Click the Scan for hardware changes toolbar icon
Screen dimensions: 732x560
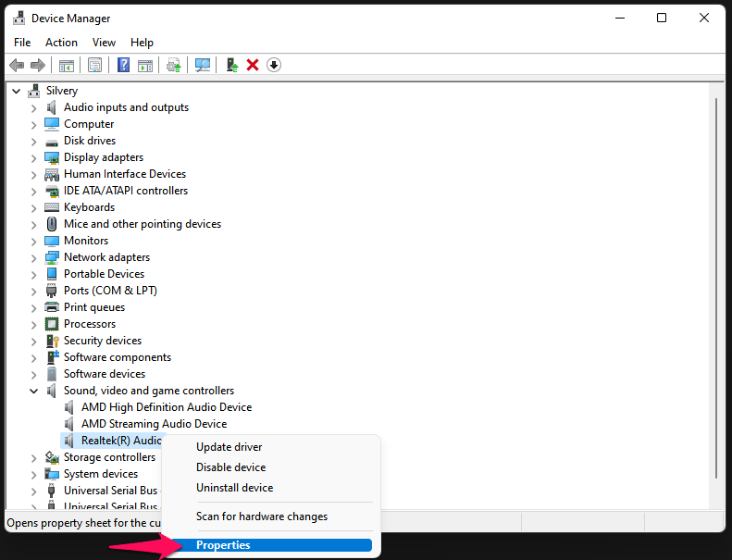click(203, 65)
